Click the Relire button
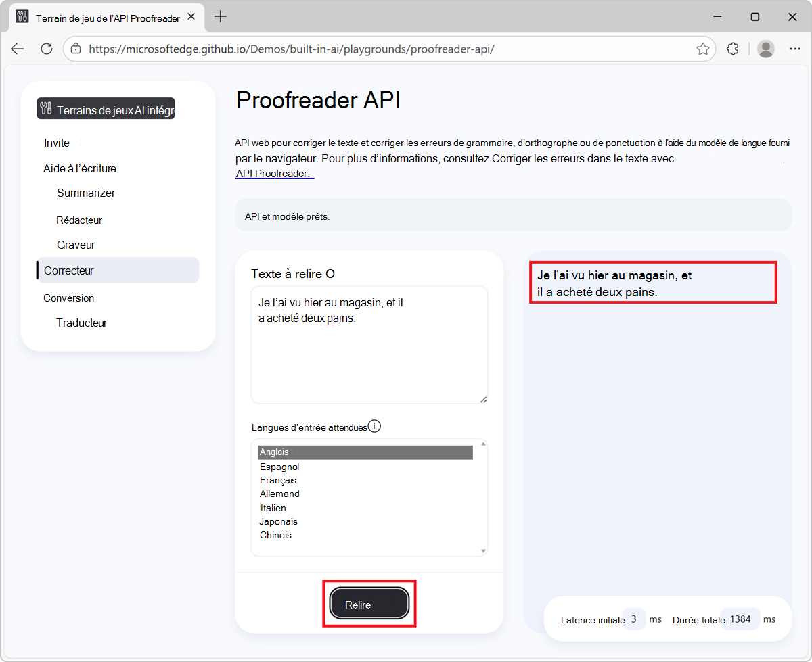 point(369,603)
